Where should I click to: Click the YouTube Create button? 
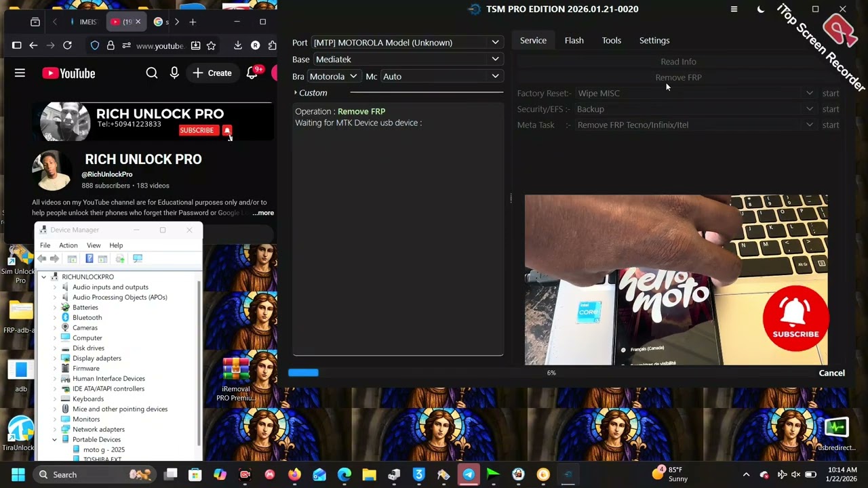[212, 73]
